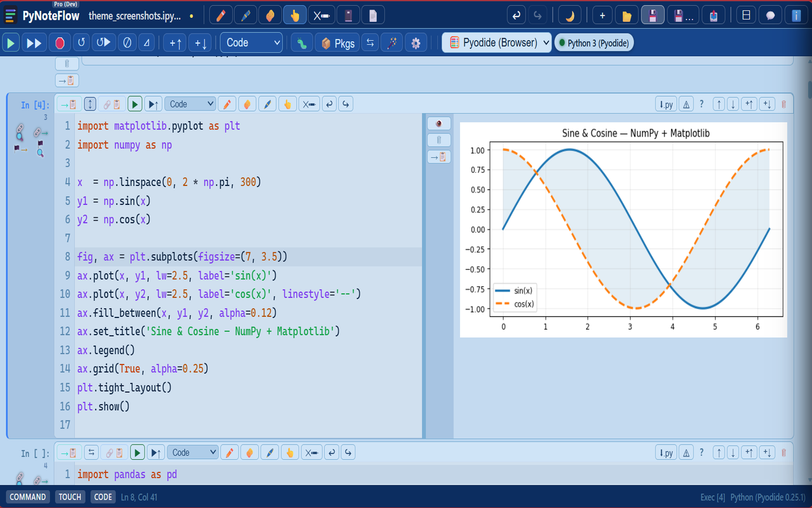Viewport: 812px width, 508px height.
Task: Click the Python 3 (Pyodide) status badge
Action: [594, 43]
